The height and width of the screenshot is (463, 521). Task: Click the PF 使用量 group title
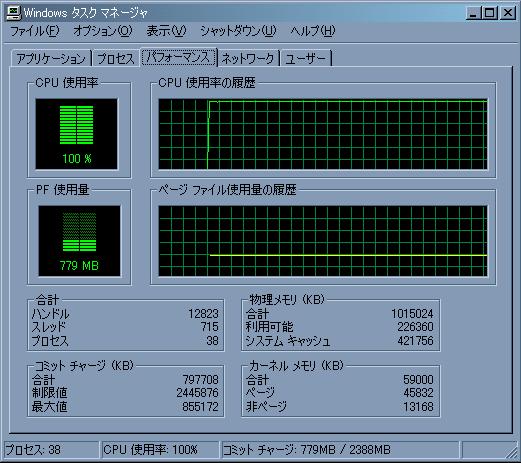(63, 190)
